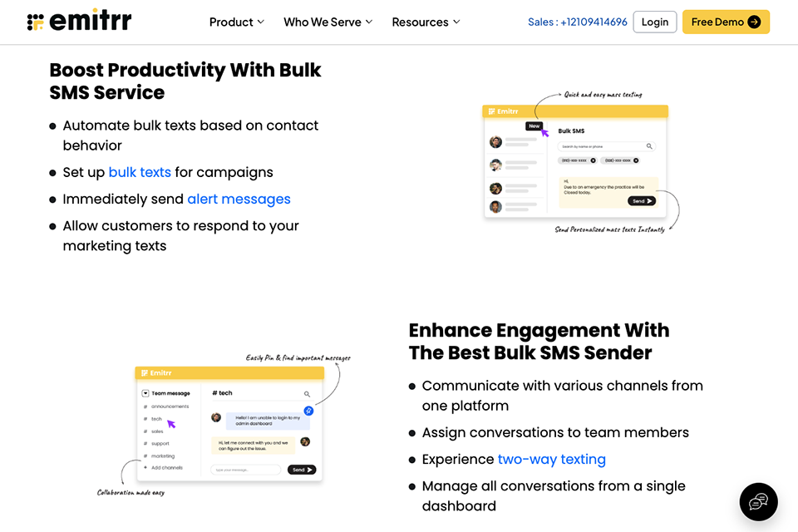Click the Free Demo arrow icon
Screen dimensions: 798x532
tap(754, 22)
